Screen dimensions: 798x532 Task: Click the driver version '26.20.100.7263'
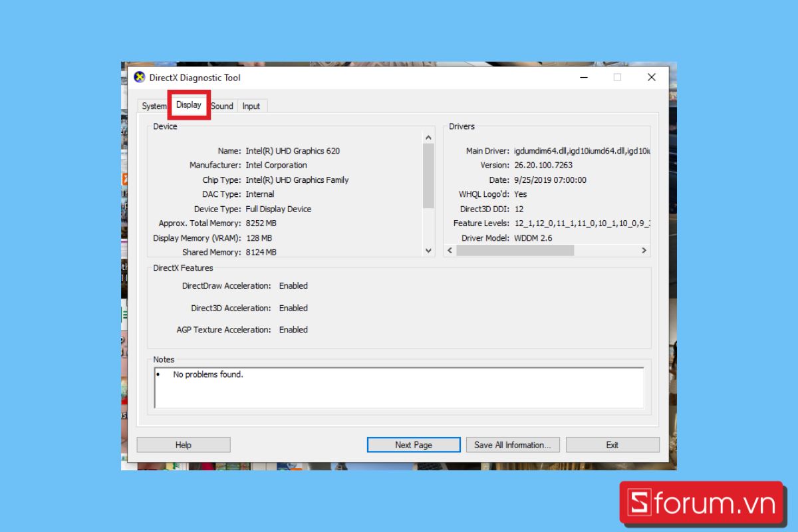tap(543, 165)
